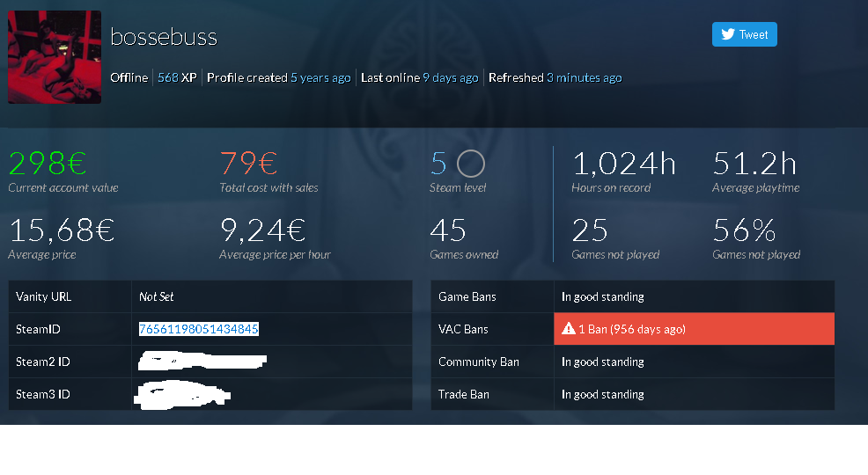Click the Games owned label
The image size is (868, 475).
tap(464, 254)
